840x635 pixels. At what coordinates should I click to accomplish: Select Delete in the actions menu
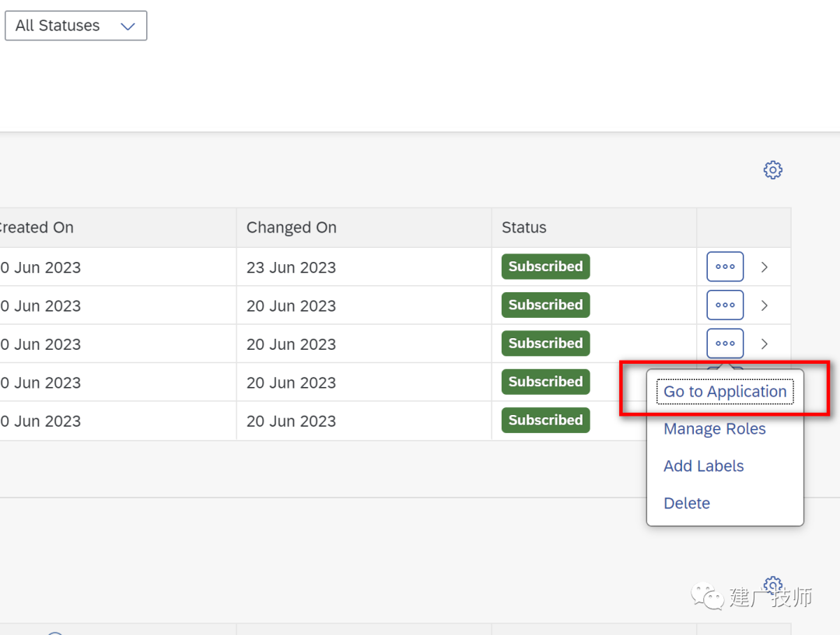pyautogui.click(x=687, y=504)
